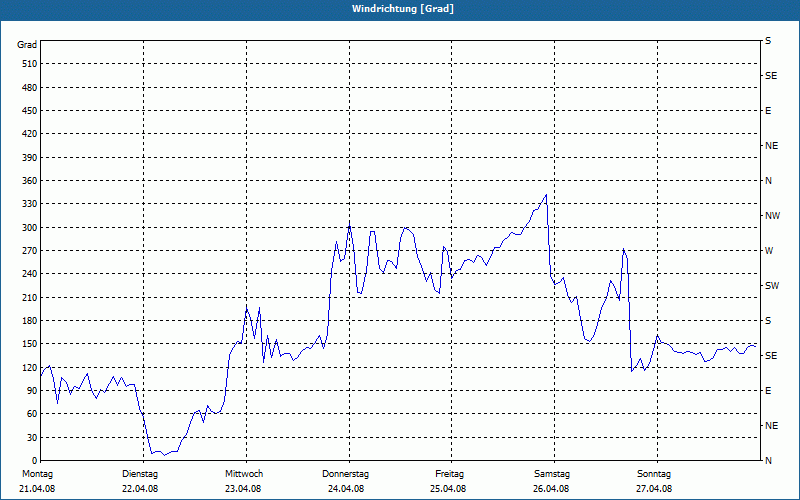Click the "0" y-axis tick label
Screen dimensions: 800x500
pos(35,461)
